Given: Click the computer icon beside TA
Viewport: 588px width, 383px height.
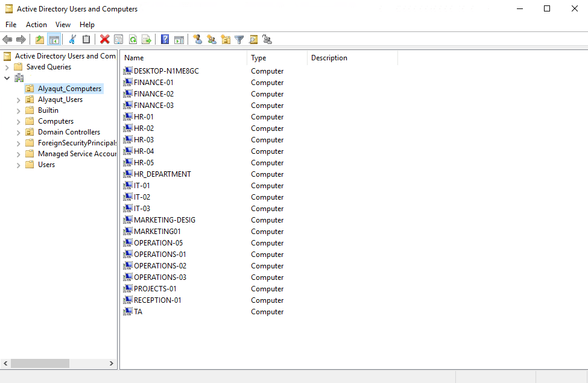Looking at the screenshot, I should coord(128,311).
